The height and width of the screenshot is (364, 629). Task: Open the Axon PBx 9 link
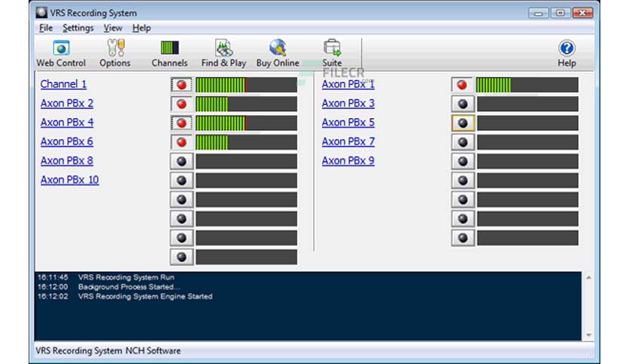pyautogui.click(x=348, y=161)
